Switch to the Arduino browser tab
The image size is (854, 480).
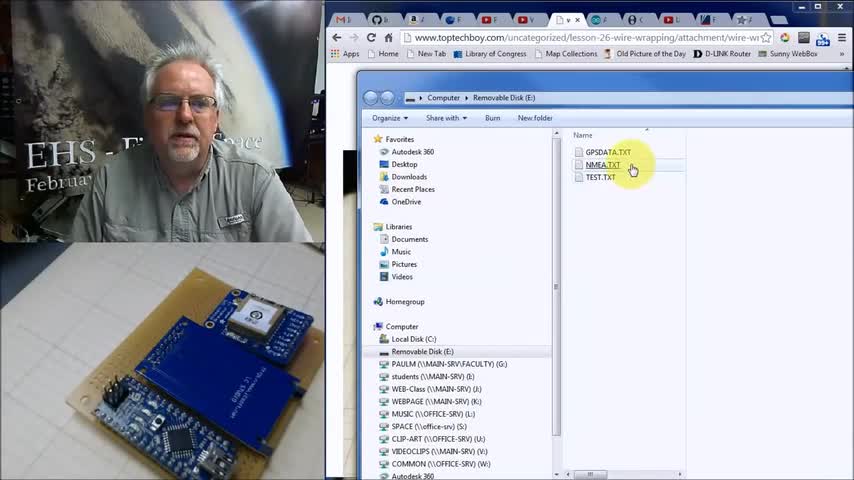click(x=600, y=20)
